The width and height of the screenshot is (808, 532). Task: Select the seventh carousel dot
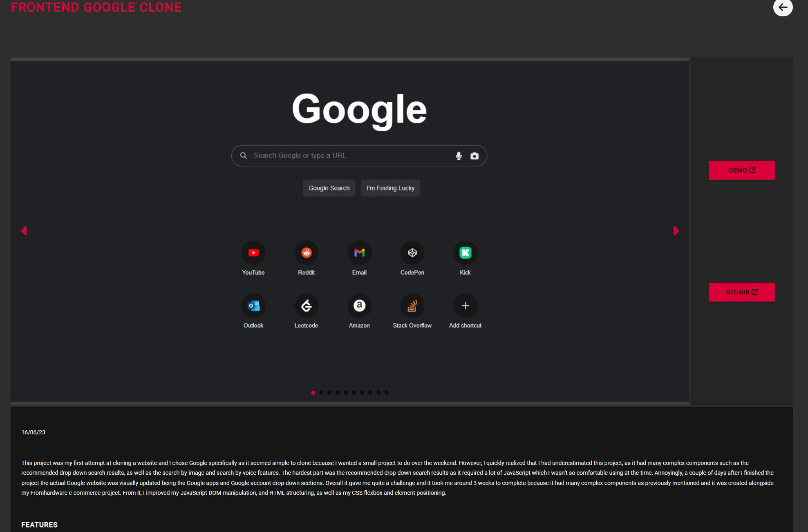pyautogui.click(x=362, y=393)
